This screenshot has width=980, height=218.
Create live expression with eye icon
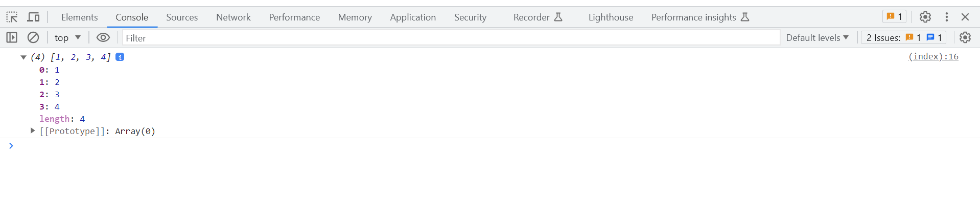click(103, 37)
